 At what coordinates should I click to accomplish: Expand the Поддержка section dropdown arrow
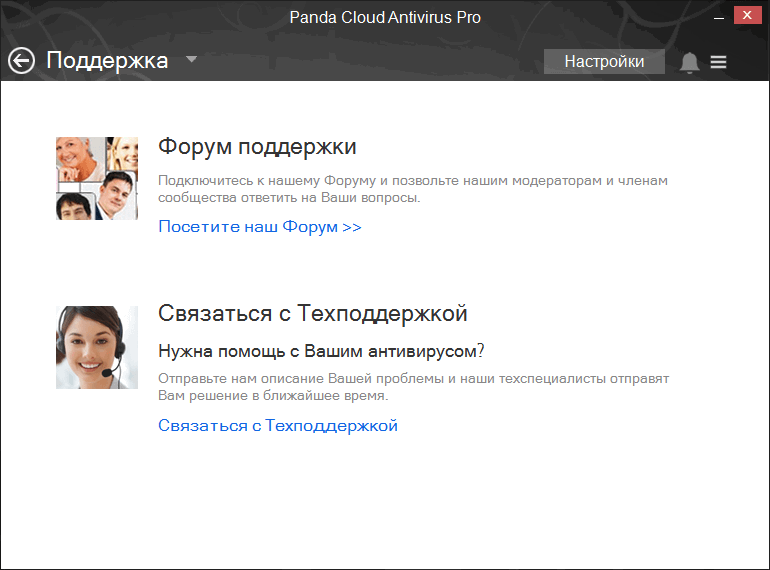(x=192, y=59)
